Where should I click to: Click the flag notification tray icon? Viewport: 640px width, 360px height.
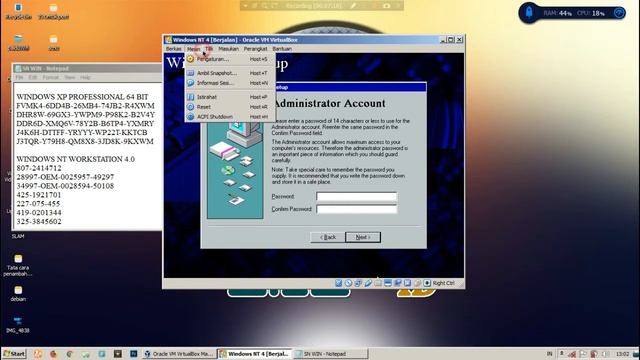583,354
